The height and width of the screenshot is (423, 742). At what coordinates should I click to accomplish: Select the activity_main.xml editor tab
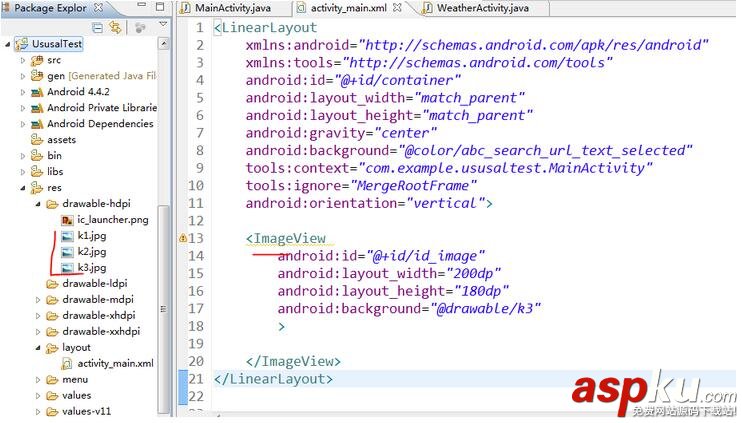pos(349,8)
